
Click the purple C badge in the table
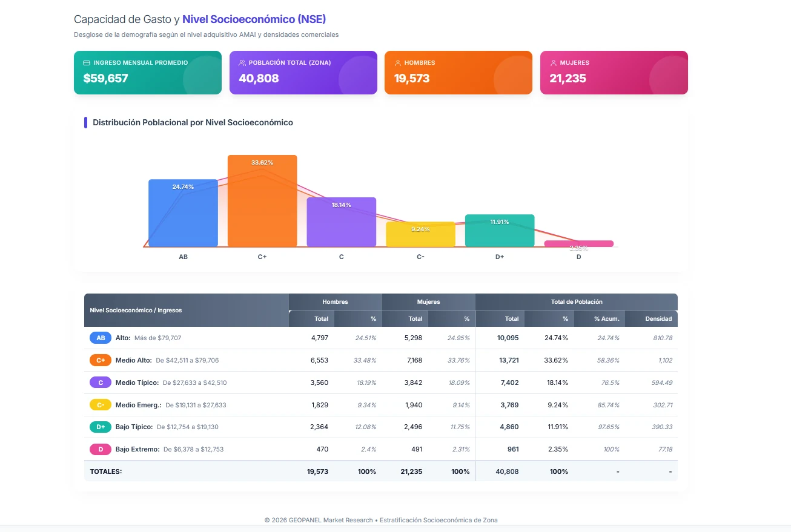click(x=101, y=383)
